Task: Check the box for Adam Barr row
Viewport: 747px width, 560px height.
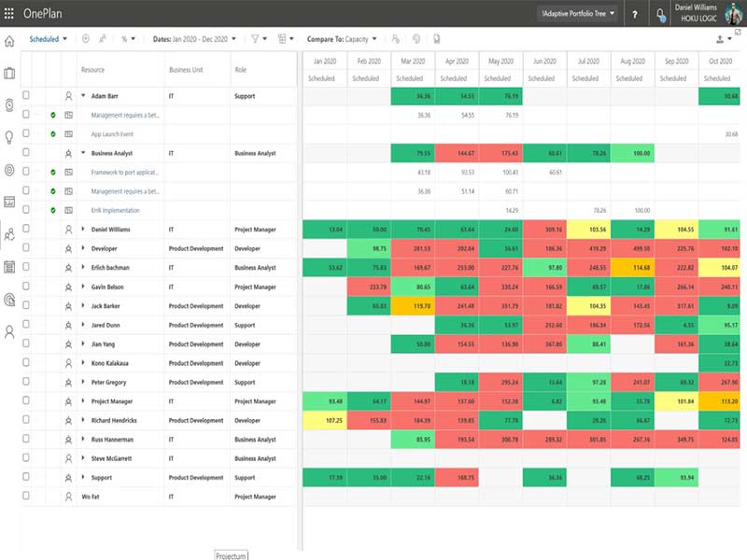Action: point(27,95)
